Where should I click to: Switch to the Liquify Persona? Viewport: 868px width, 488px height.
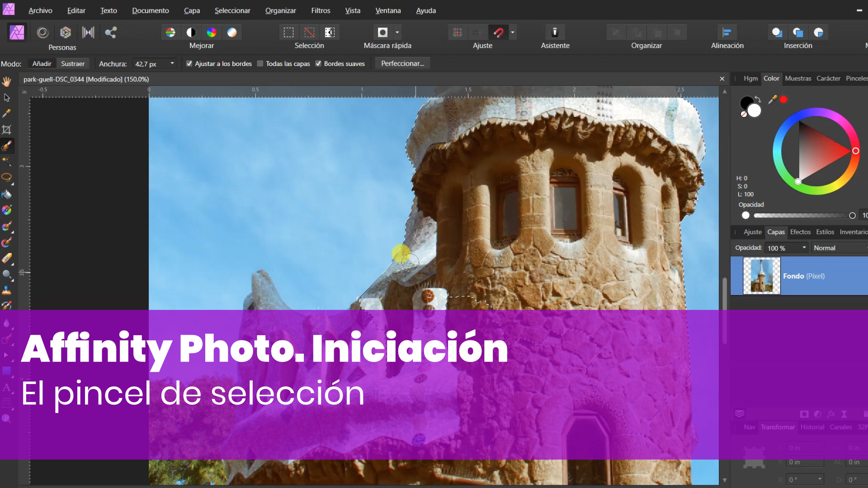click(x=42, y=33)
